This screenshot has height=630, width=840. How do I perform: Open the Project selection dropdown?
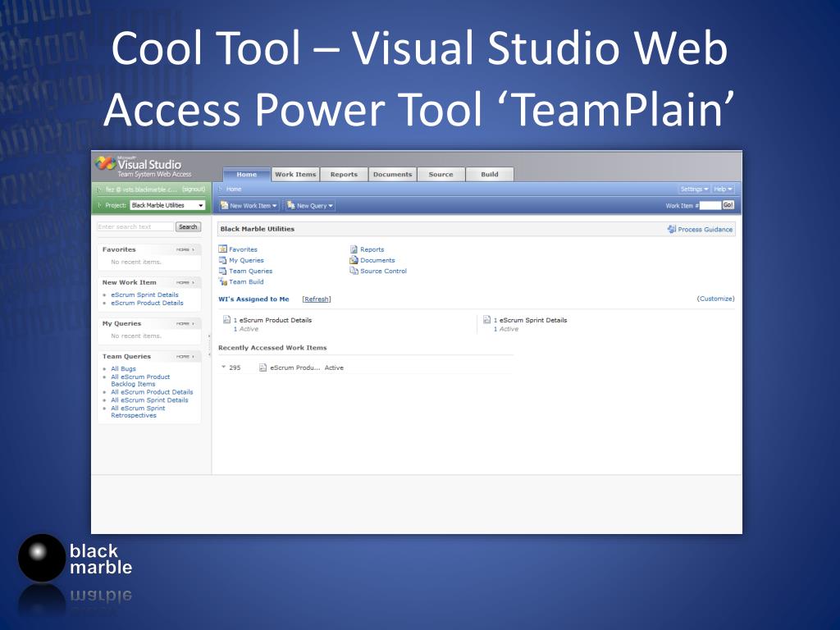coord(167,205)
